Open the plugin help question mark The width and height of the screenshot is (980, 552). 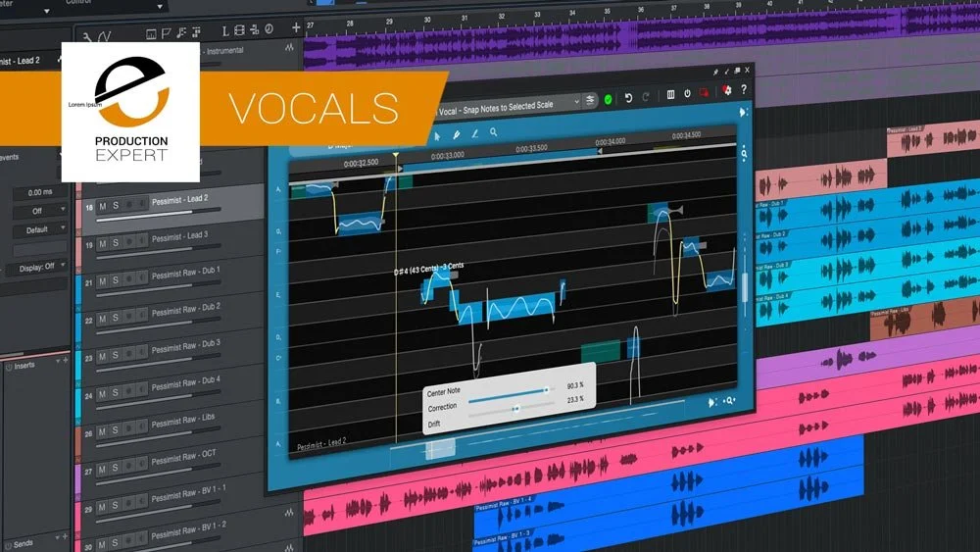tap(744, 90)
